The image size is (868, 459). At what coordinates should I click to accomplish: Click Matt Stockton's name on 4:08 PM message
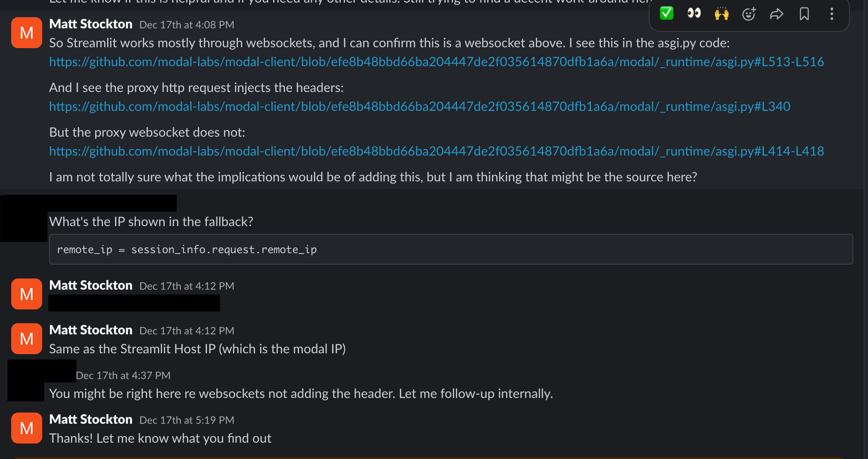pos(91,24)
